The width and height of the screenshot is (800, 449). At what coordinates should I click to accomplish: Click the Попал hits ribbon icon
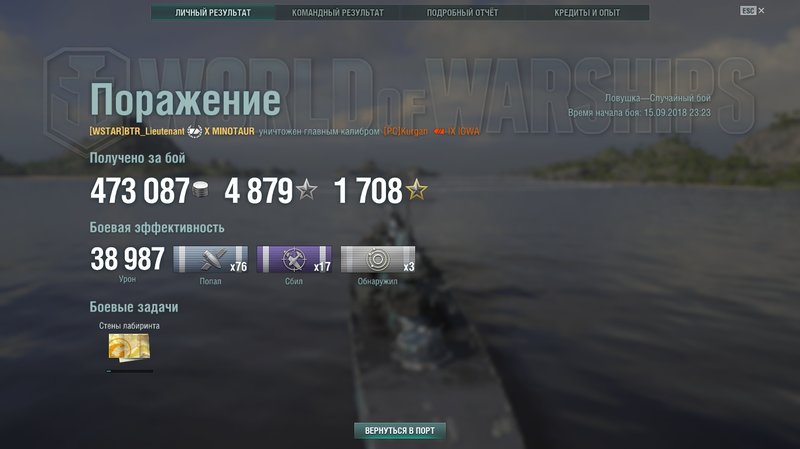tap(211, 259)
